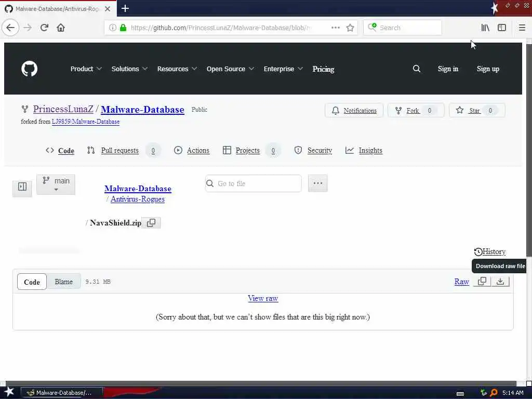Open more file actions ellipsis button
This screenshot has width=532, height=399.
317,183
